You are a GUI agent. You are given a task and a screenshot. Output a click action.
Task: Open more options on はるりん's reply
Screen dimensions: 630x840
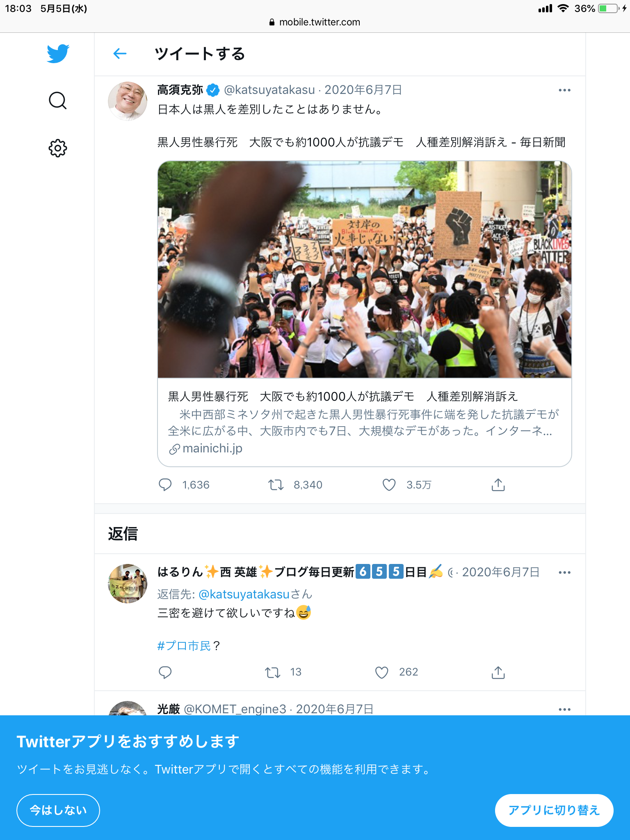[564, 573]
